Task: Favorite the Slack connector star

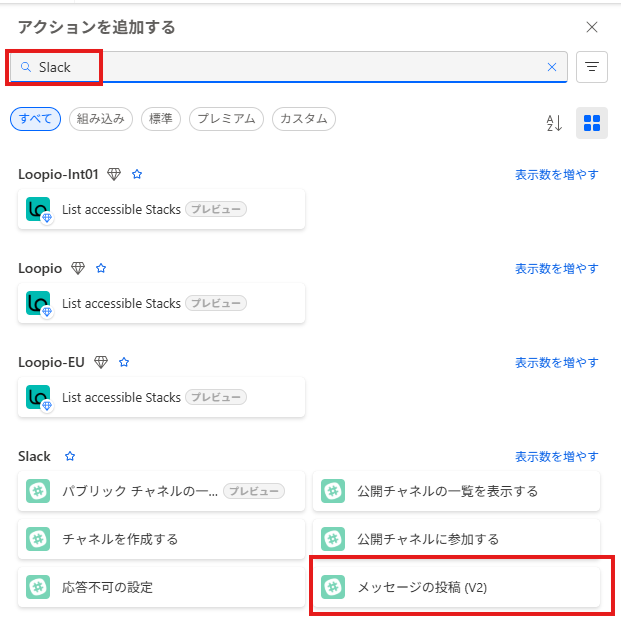Action: 70,456
